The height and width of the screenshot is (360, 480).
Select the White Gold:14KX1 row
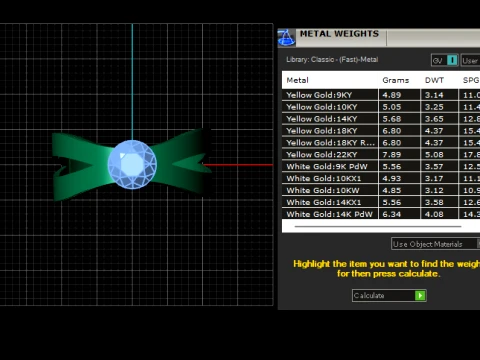coord(381,202)
